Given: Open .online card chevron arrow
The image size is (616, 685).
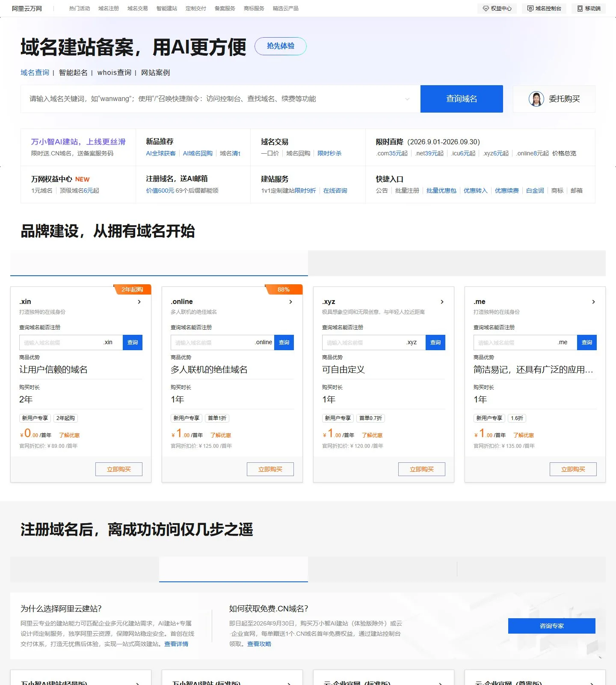Looking at the screenshot, I should coord(290,302).
